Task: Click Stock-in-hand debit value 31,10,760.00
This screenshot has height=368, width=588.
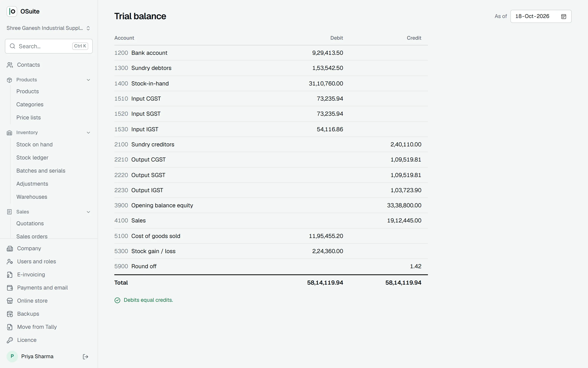Action: 326,83
